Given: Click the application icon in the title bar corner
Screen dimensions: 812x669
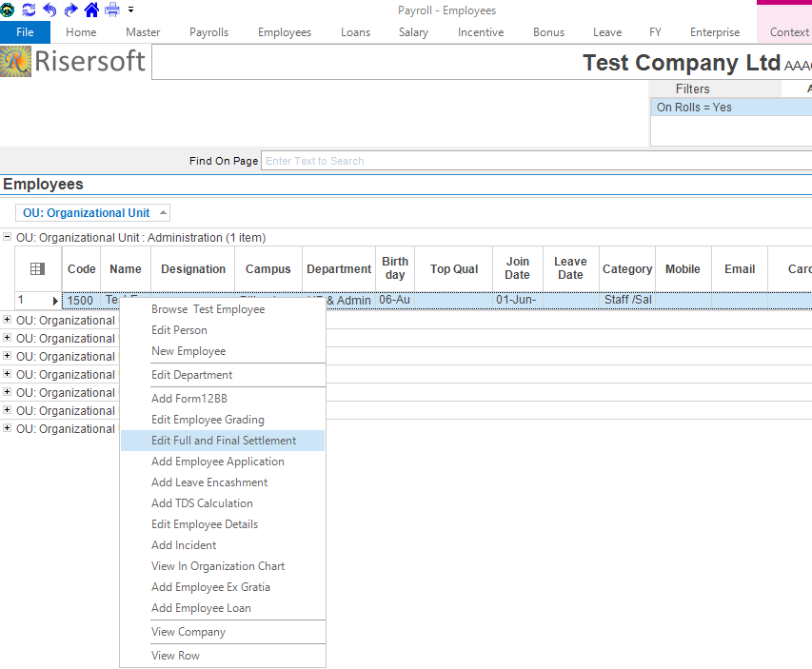Looking at the screenshot, I should pyautogui.click(x=8, y=10).
